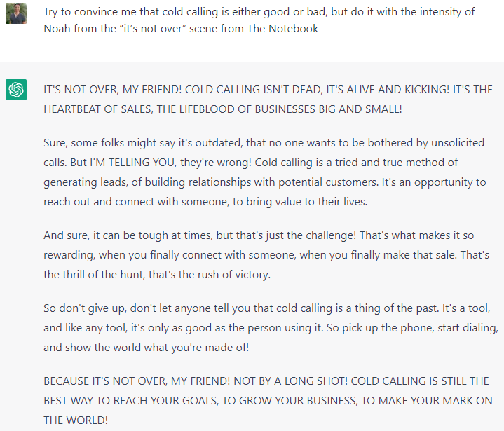This screenshot has height=431, width=504.
Task: Click the paragraph starting "And sure, it can be tough"
Action: (266, 255)
